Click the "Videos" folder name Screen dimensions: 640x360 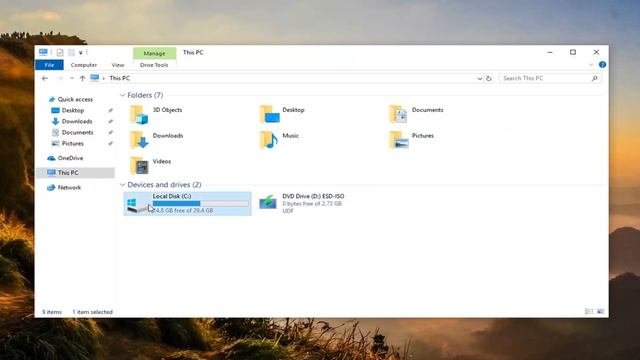coord(162,161)
